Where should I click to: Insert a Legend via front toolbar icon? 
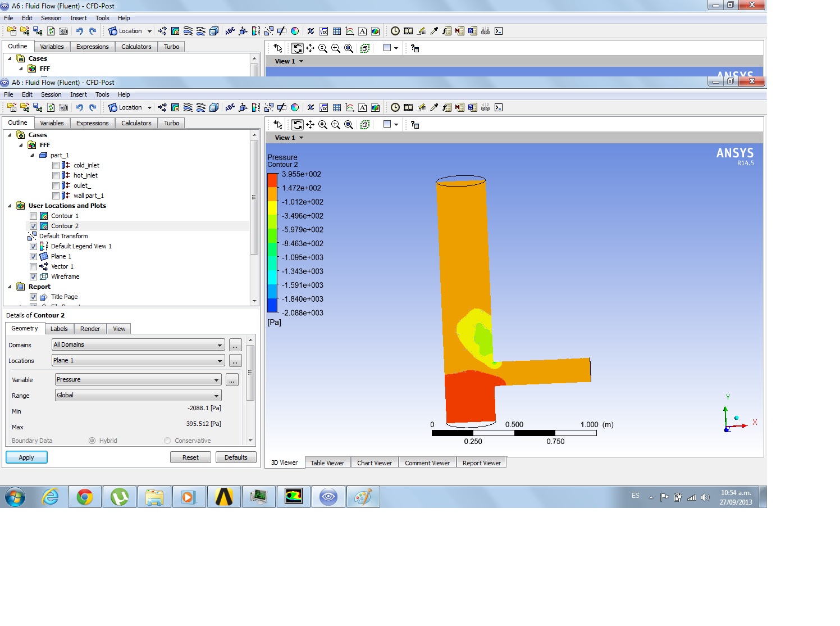(x=256, y=107)
